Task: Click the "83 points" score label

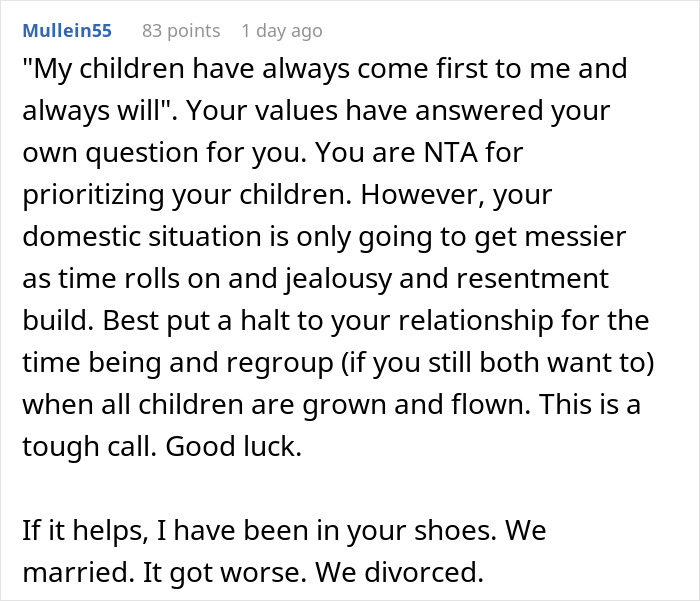Action: (180, 30)
